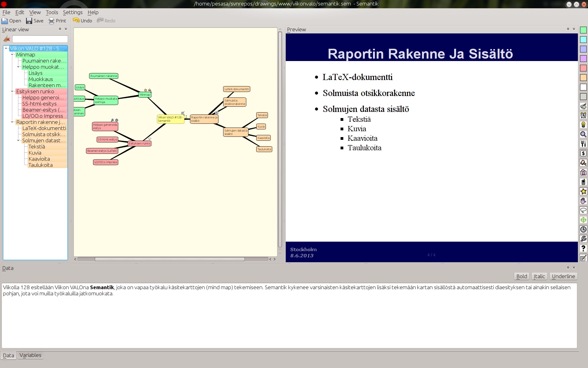Viewport: 588px width, 368px height.
Task: Pick the green color swatch
Action: pyautogui.click(x=583, y=30)
